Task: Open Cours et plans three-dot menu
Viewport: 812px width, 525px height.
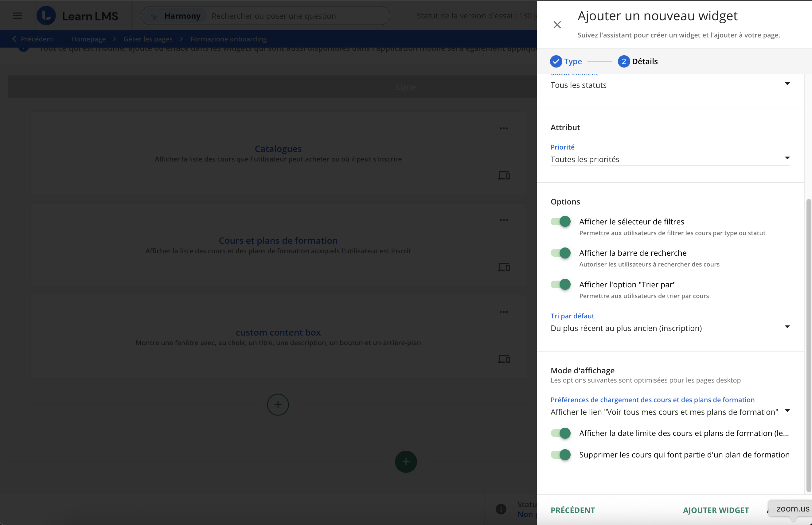Action: (x=504, y=220)
